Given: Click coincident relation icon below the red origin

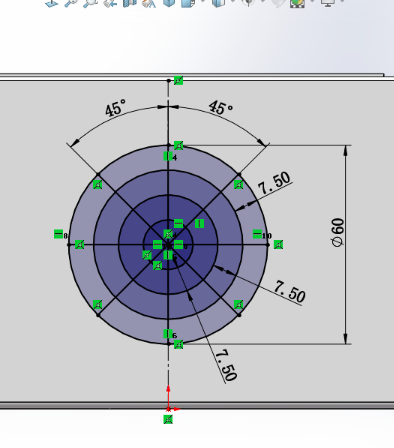Looking at the screenshot, I should pyautogui.click(x=168, y=419).
